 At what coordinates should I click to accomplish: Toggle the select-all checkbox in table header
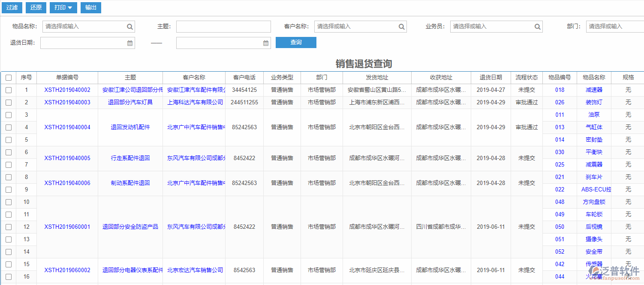click(9, 77)
